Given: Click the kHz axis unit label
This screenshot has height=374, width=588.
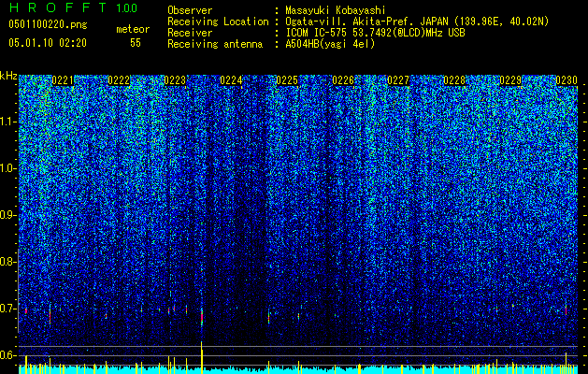Looking at the screenshot, I should tap(8, 76).
